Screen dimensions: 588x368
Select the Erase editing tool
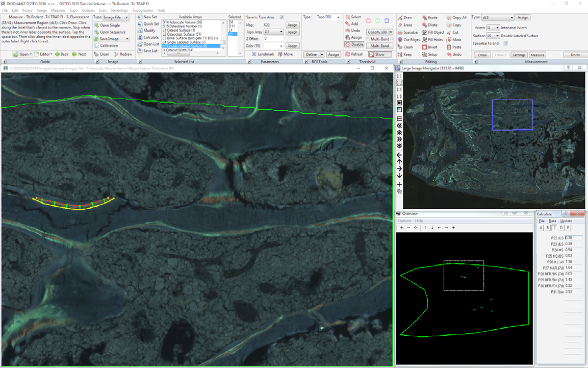click(404, 25)
